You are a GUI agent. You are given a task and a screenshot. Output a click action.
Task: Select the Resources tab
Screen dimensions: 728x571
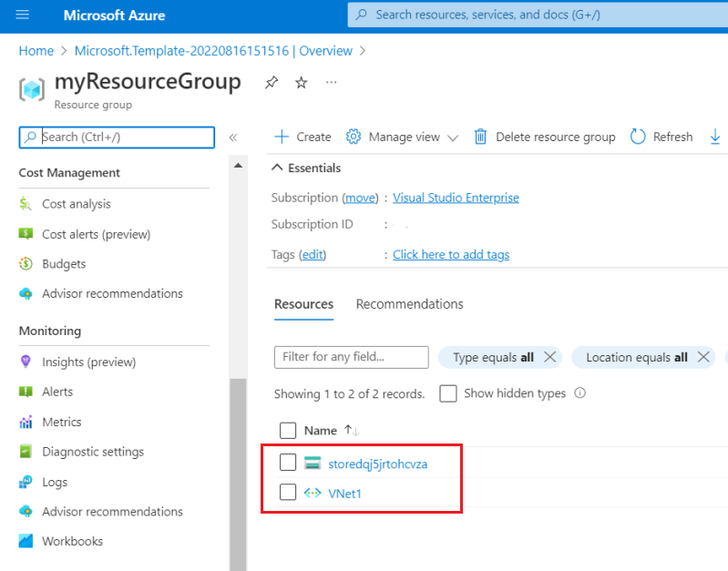pos(303,304)
